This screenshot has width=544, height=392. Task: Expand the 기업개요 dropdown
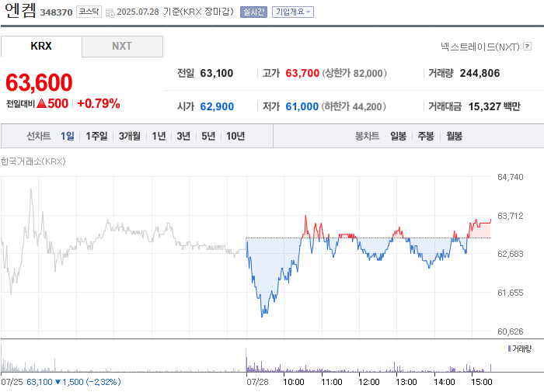point(293,12)
